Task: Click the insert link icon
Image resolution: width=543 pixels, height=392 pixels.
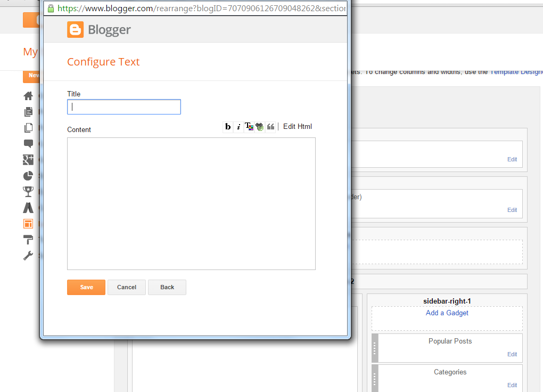Action: click(x=259, y=127)
